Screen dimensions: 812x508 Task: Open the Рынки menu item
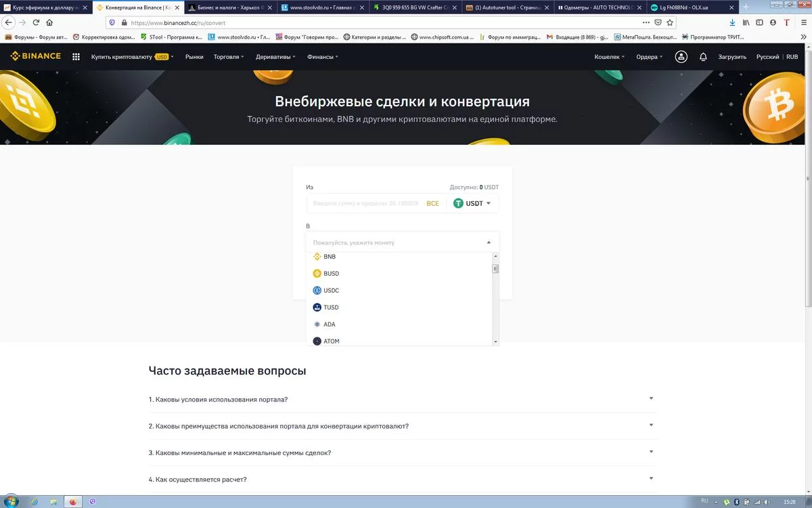tap(194, 57)
